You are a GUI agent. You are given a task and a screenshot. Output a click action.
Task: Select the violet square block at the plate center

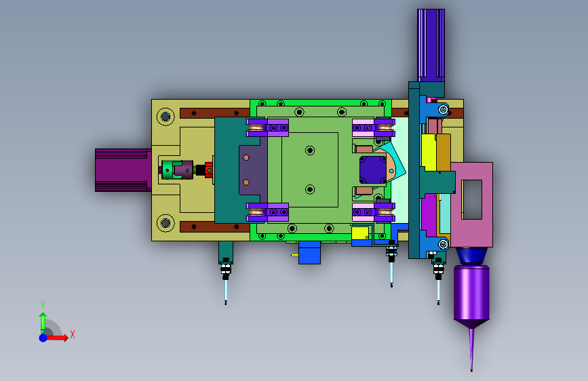coord(373,170)
